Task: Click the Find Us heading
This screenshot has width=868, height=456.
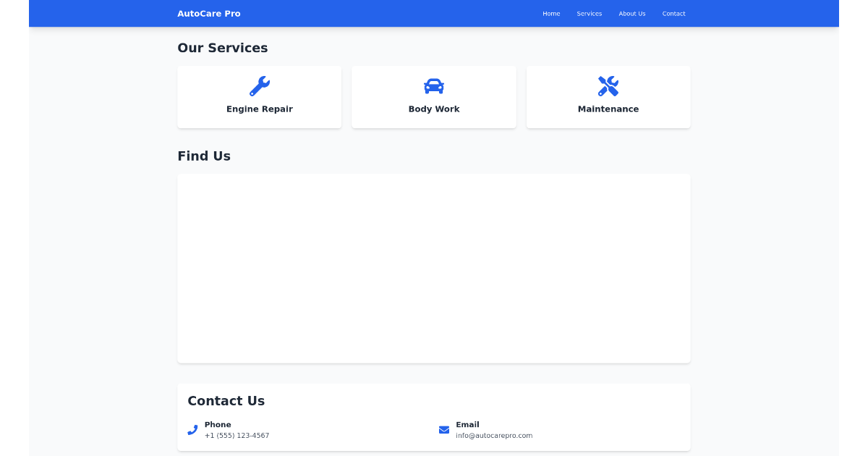Action: click(x=204, y=156)
